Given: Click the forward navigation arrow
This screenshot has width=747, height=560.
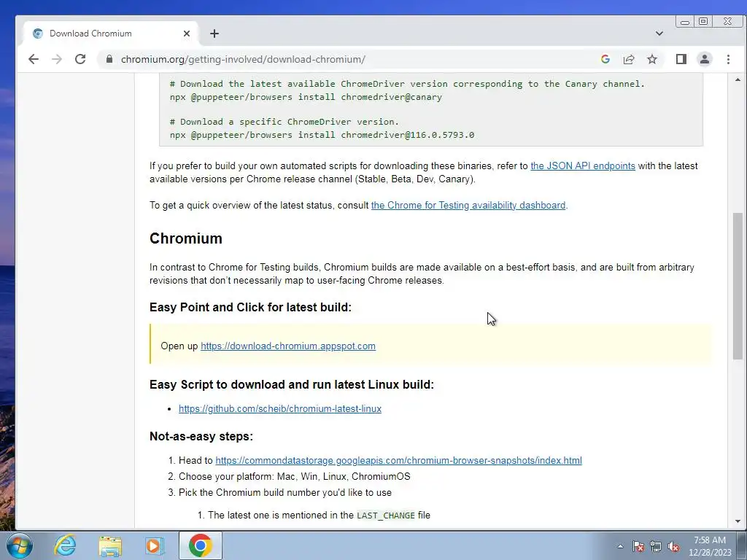Looking at the screenshot, I should (57, 59).
